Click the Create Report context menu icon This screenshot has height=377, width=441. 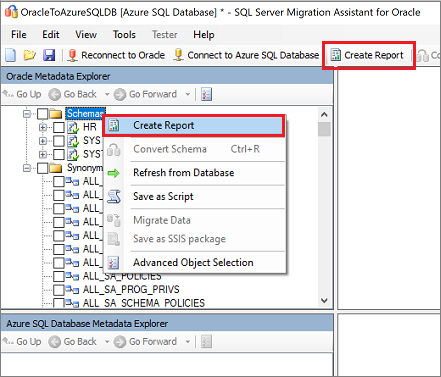point(114,125)
